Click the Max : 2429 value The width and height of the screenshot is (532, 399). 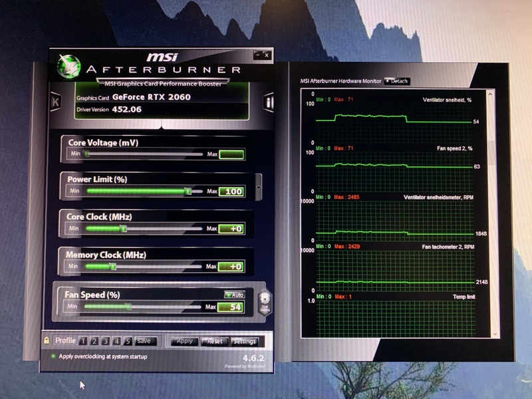click(346, 246)
